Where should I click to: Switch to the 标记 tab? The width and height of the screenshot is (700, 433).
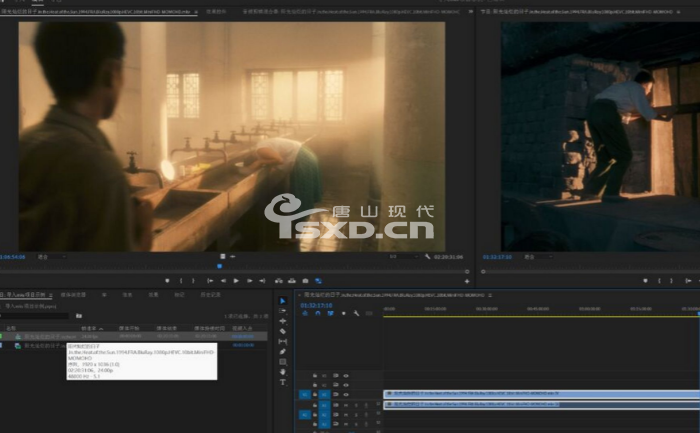click(179, 295)
